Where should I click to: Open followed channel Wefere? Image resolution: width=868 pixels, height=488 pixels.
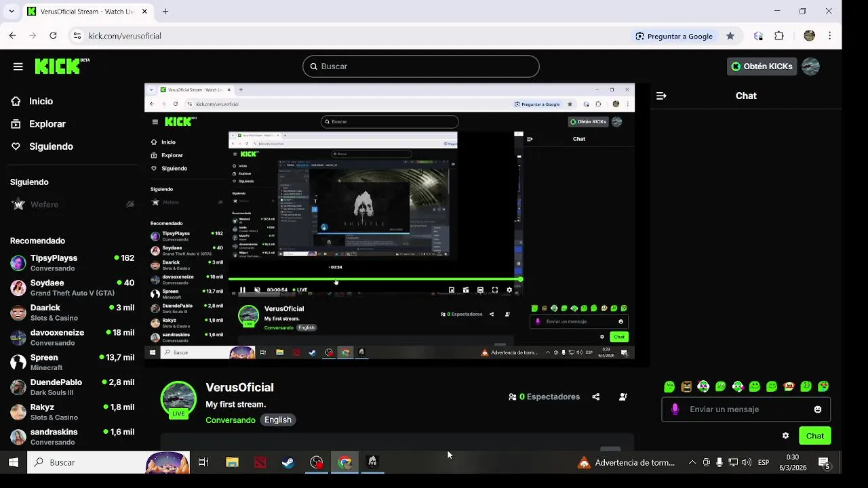coord(72,205)
